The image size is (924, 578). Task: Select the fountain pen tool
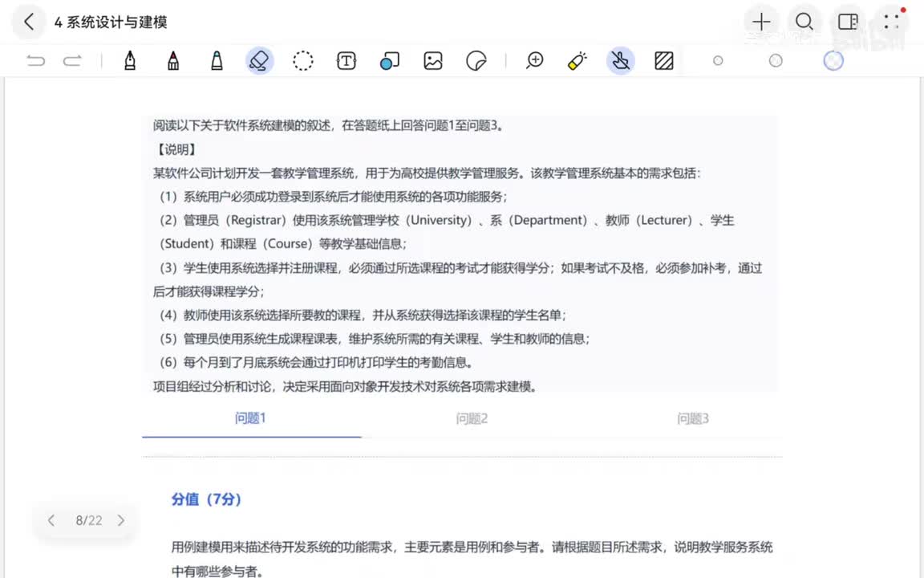[130, 61]
